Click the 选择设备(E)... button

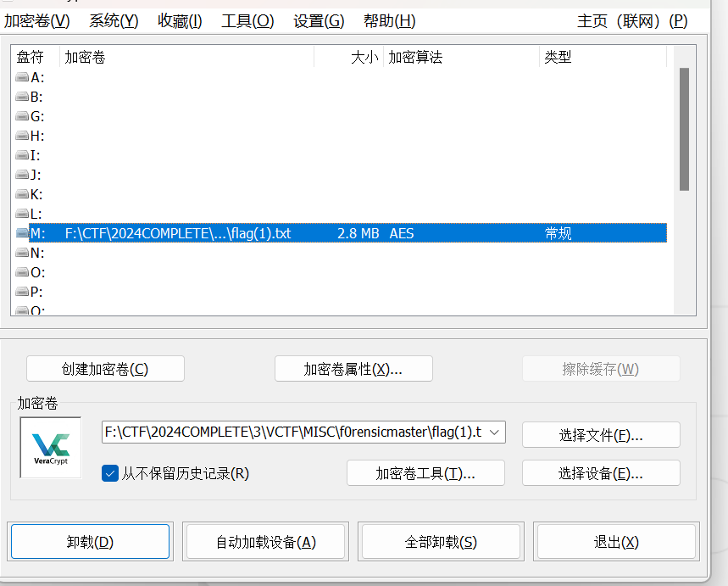(x=601, y=473)
